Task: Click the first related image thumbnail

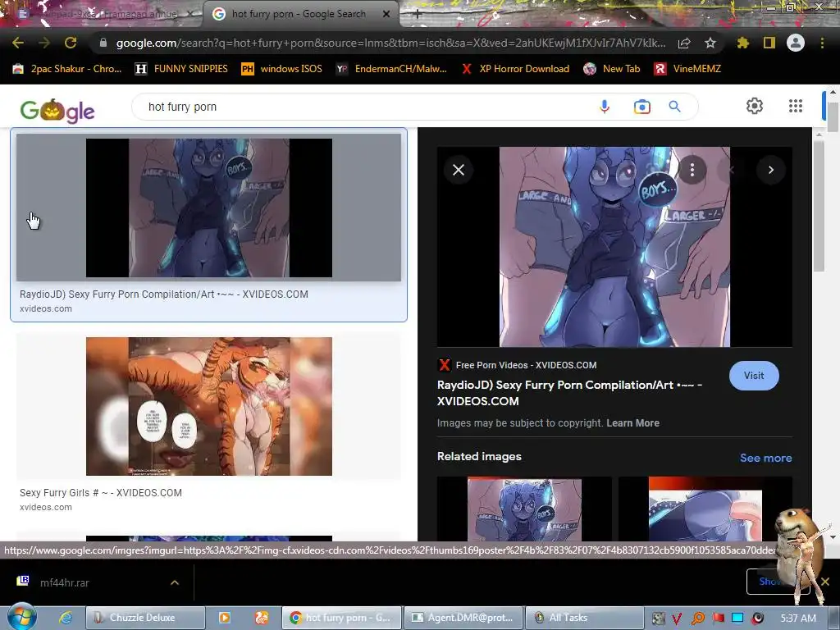Action: 524,509
